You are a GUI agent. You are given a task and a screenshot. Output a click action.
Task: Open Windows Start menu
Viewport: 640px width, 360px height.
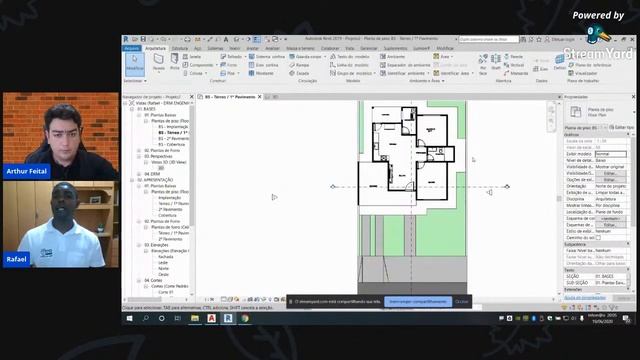(x=129, y=318)
